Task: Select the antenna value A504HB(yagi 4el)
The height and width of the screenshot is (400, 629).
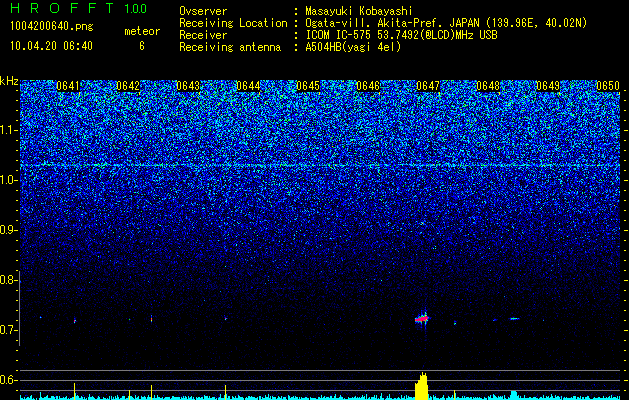Action: point(353,47)
